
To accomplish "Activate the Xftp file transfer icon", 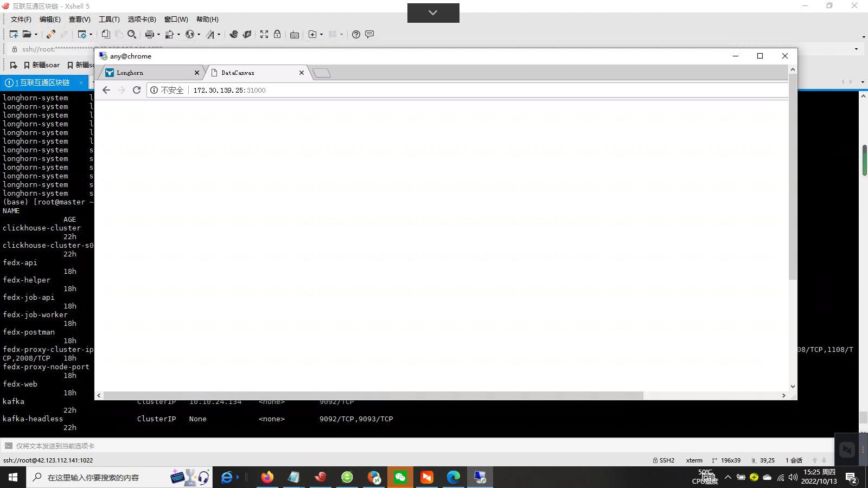I will [x=247, y=34].
